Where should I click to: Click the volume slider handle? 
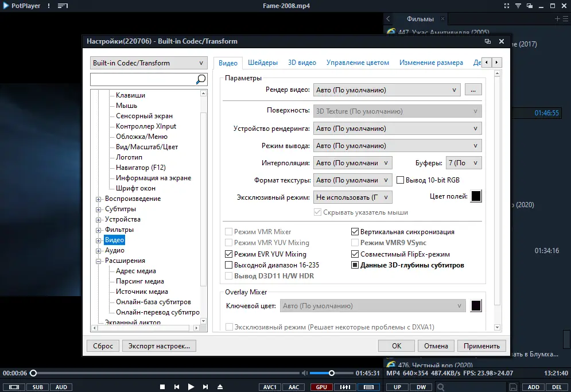point(331,373)
